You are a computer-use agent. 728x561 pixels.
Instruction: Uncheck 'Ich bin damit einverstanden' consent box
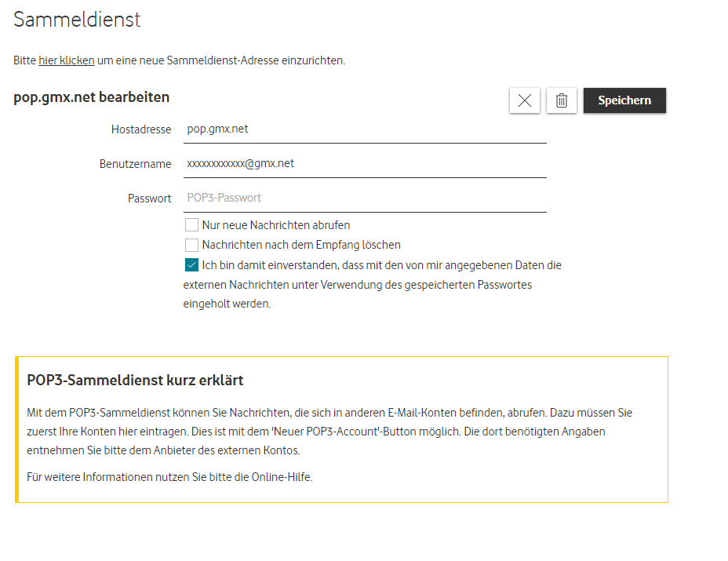click(x=191, y=264)
